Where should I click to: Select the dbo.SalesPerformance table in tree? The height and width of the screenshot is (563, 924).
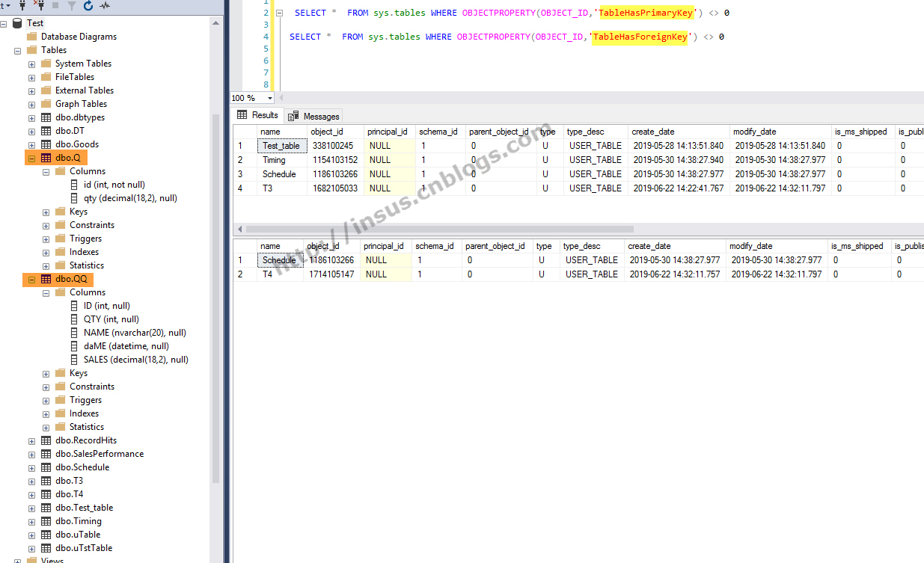99,454
